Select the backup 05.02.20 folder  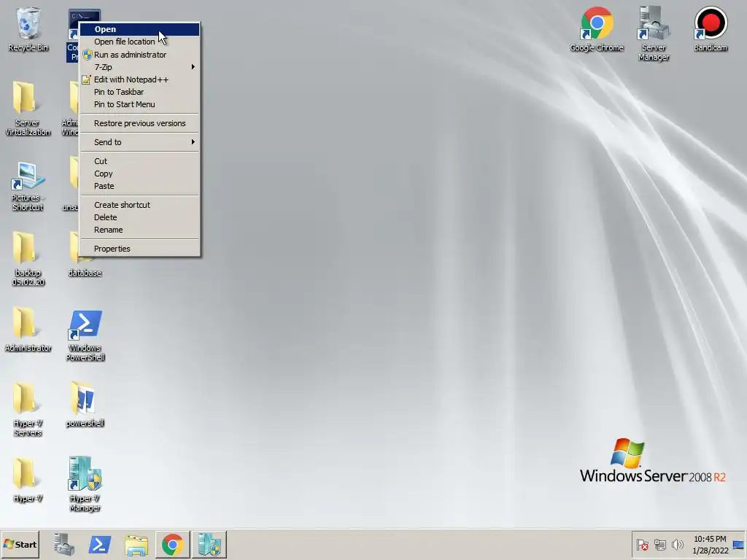[x=28, y=259]
